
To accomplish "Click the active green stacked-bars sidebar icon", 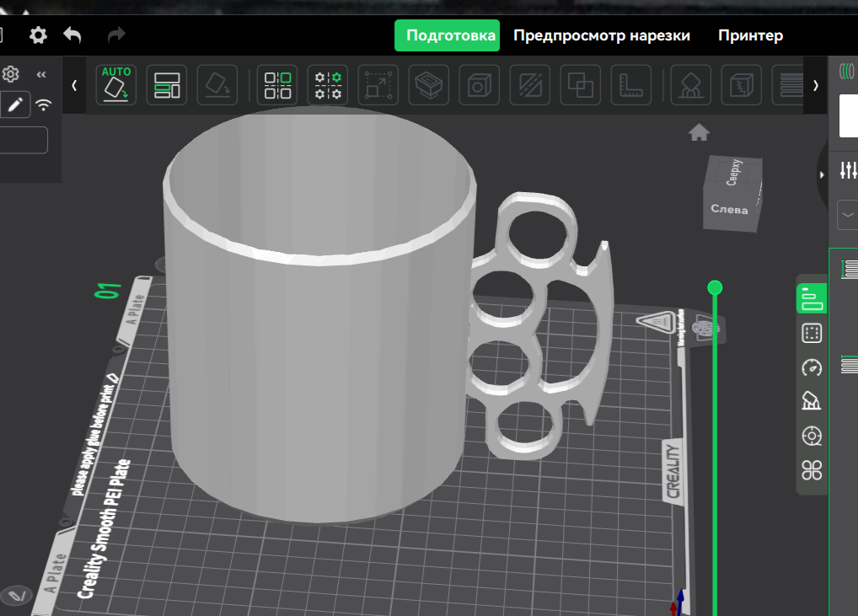I will coord(812,298).
